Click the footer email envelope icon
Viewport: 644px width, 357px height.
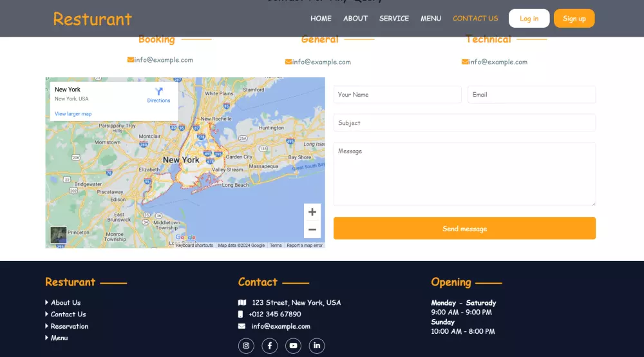point(241,326)
